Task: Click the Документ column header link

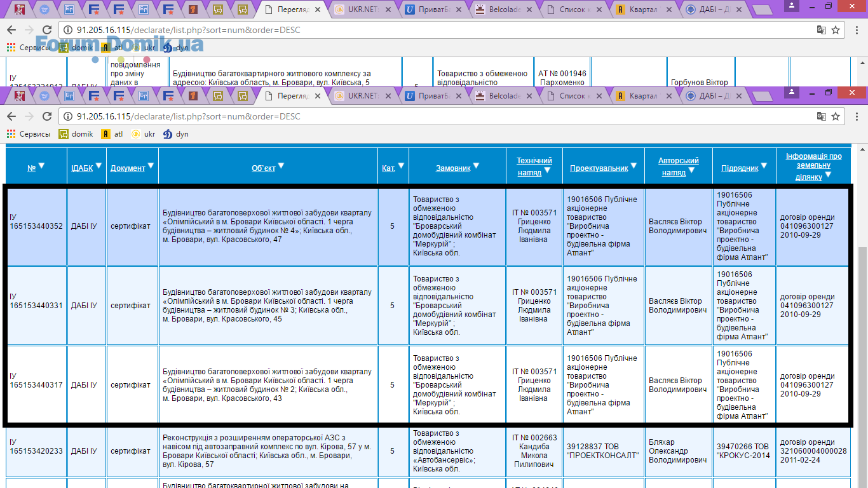Action: pyautogui.click(x=128, y=168)
